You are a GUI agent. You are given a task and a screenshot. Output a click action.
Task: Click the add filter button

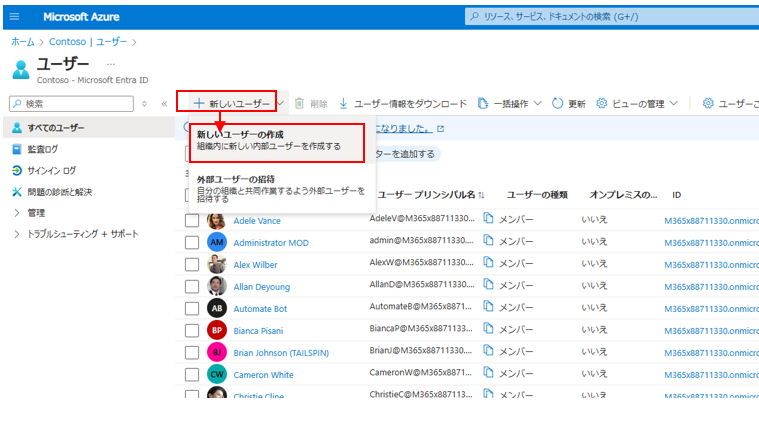pos(406,154)
